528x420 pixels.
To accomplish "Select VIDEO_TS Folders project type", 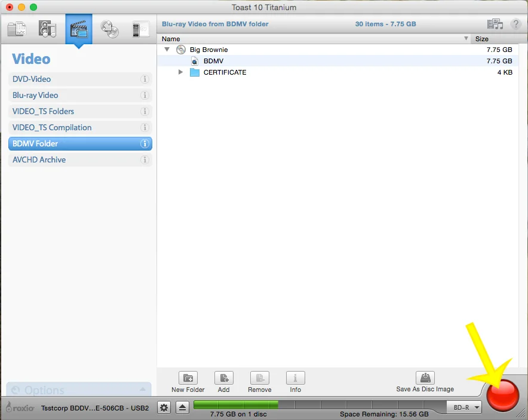I will click(80, 112).
